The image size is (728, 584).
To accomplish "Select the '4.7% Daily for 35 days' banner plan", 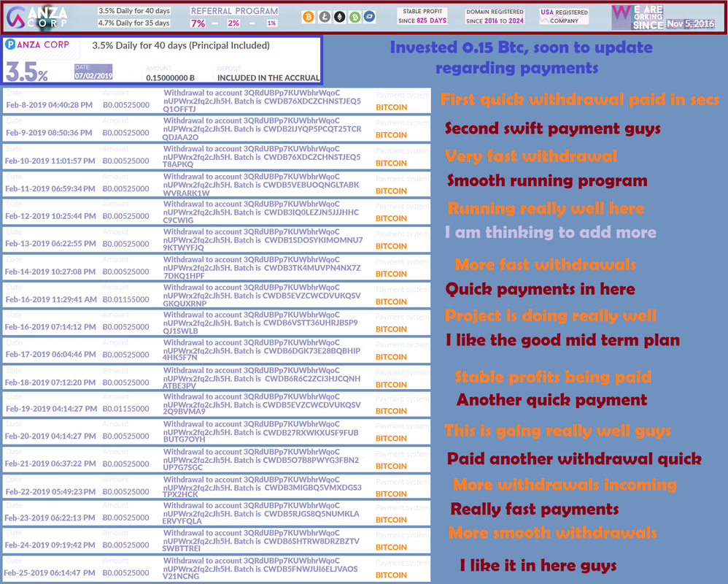I will pyautogui.click(x=134, y=23).
